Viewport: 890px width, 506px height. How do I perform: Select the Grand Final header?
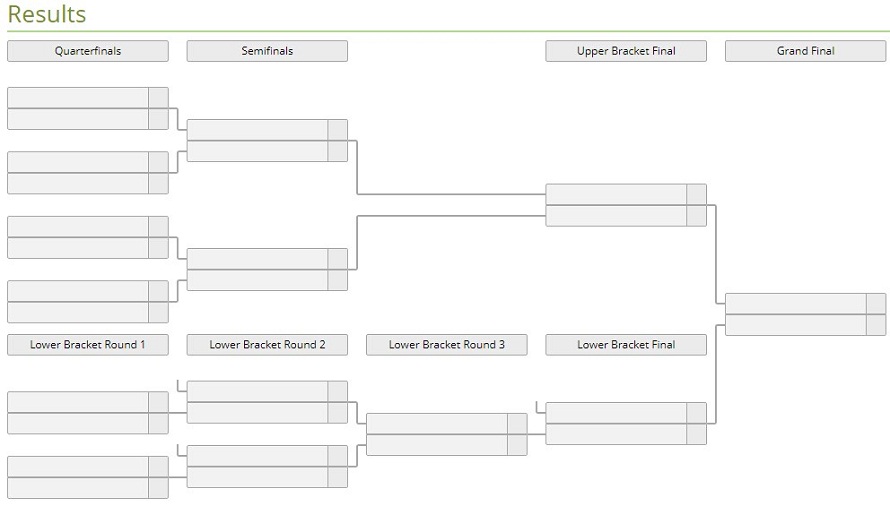[x=805, y=51]
